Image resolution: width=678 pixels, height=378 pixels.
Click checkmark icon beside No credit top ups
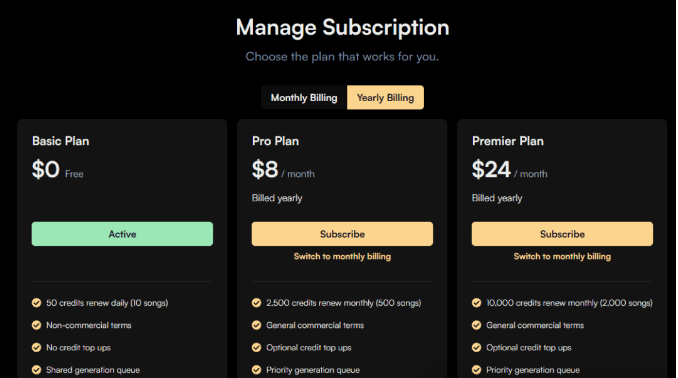point(36,347)
